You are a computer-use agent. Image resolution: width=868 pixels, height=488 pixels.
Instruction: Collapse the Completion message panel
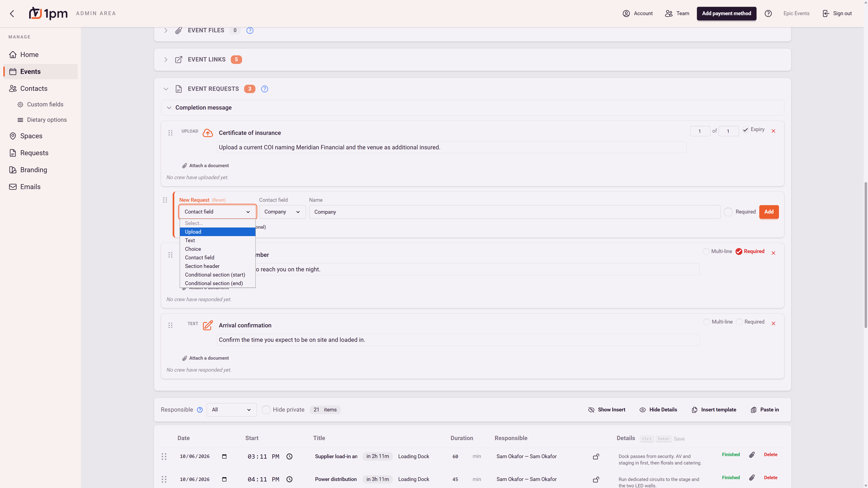point(169,108)
